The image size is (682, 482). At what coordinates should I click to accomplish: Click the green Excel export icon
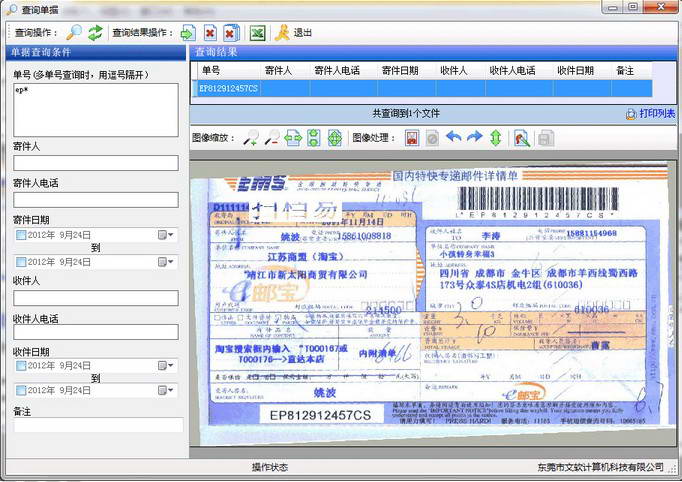(x=257, y=33)
